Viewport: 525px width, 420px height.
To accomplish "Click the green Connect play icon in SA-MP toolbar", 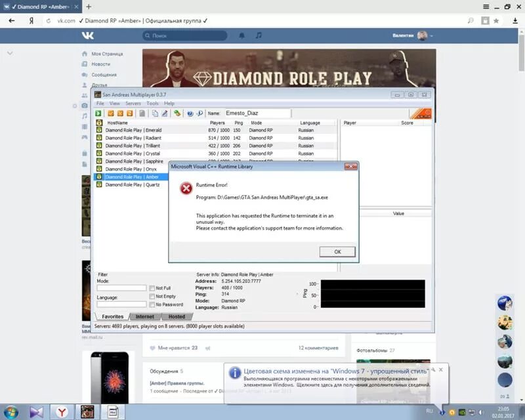I will pyautogui.click(x=98, y=114).
